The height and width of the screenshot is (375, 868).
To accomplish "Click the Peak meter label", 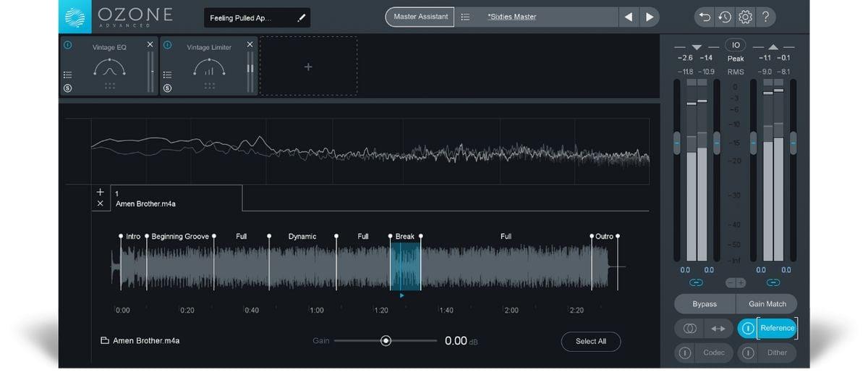I will [736, 59].
